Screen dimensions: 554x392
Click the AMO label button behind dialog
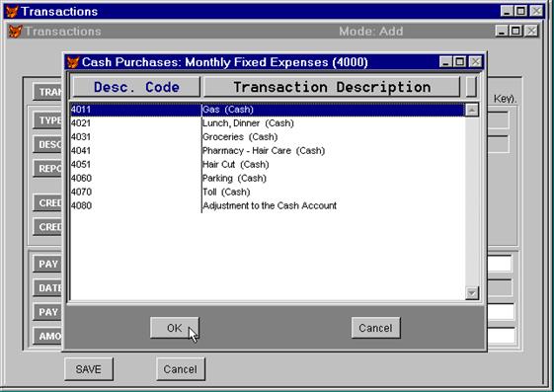pos(48,336)
